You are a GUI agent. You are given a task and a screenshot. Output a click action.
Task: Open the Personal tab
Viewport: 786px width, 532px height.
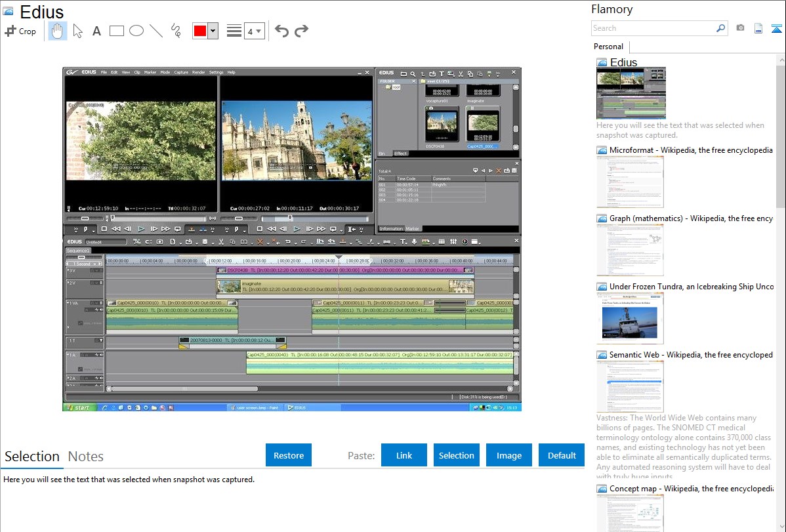608,47
